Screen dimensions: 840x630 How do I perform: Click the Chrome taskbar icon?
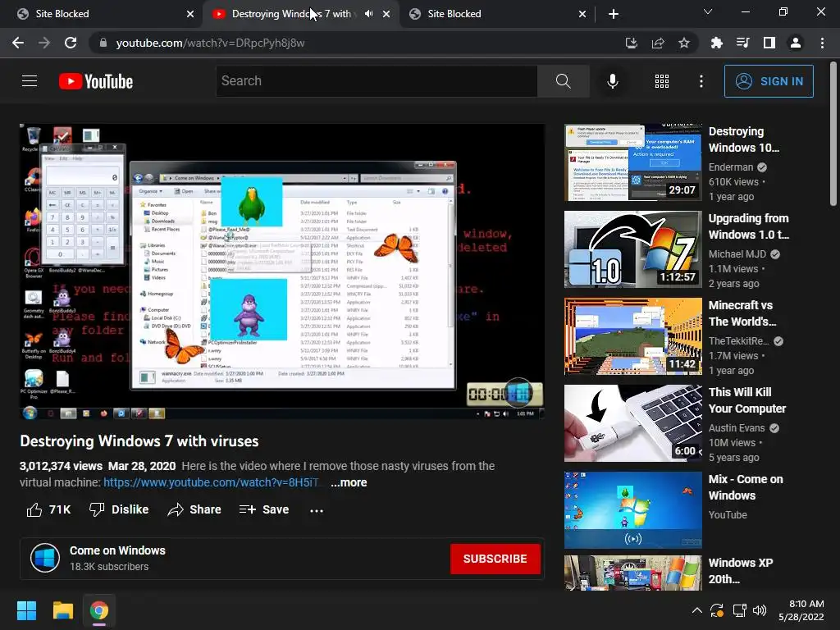tap(99, 610)
